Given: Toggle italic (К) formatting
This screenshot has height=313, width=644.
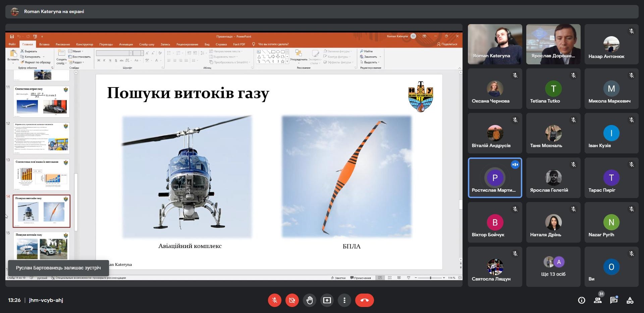Looking at the screenshot, I should [104, 61].
